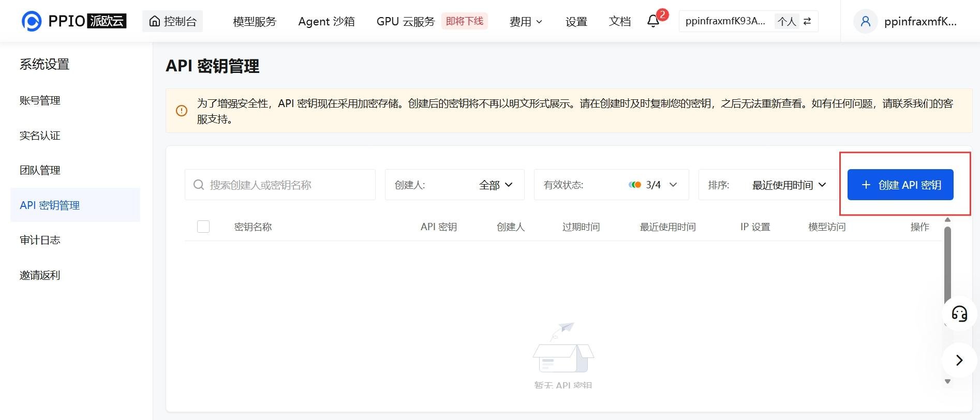Open the 有效状态 status dropdown
Image resolution: width=980 pixels, height=420 pixels.
612,185
